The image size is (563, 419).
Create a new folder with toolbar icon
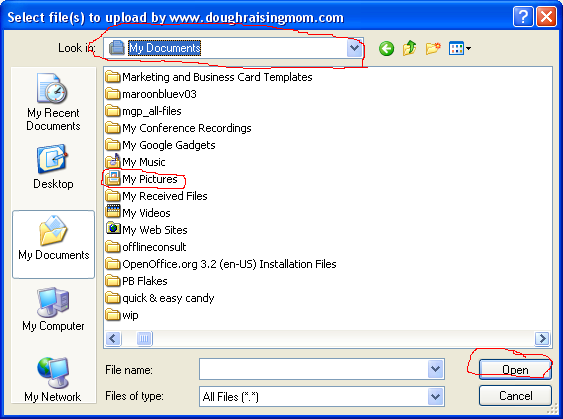[x=433, y=48]
